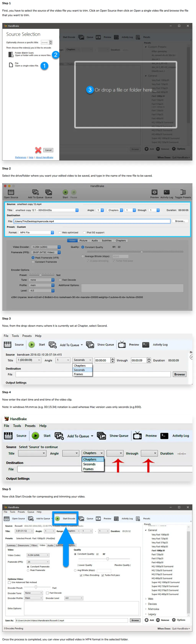The width and height of the screenshot is (196, 644).
Task: Click the Pause icon in the macOS toolbar
Action: tap(73, 192)
